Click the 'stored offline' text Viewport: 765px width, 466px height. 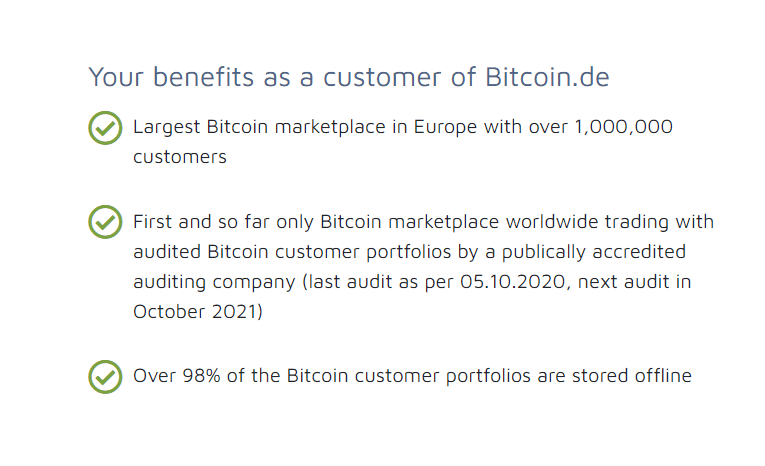[637, 376]
